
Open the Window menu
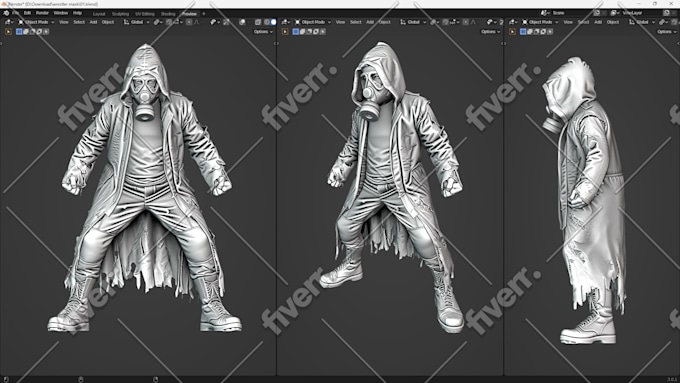[x=61, y=13]
